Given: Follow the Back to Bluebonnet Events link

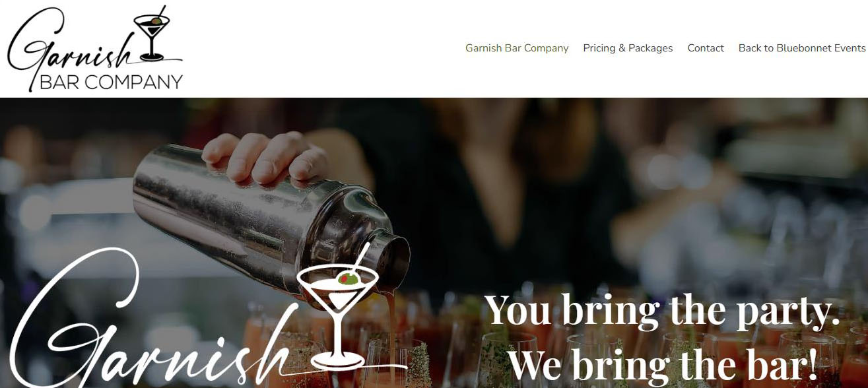Looking at the screenshot, I should click(802, 48).
